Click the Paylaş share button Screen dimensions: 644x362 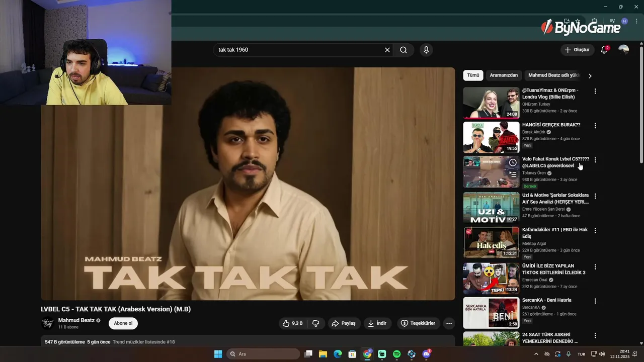pyautogui.click(x=343, y=323)
